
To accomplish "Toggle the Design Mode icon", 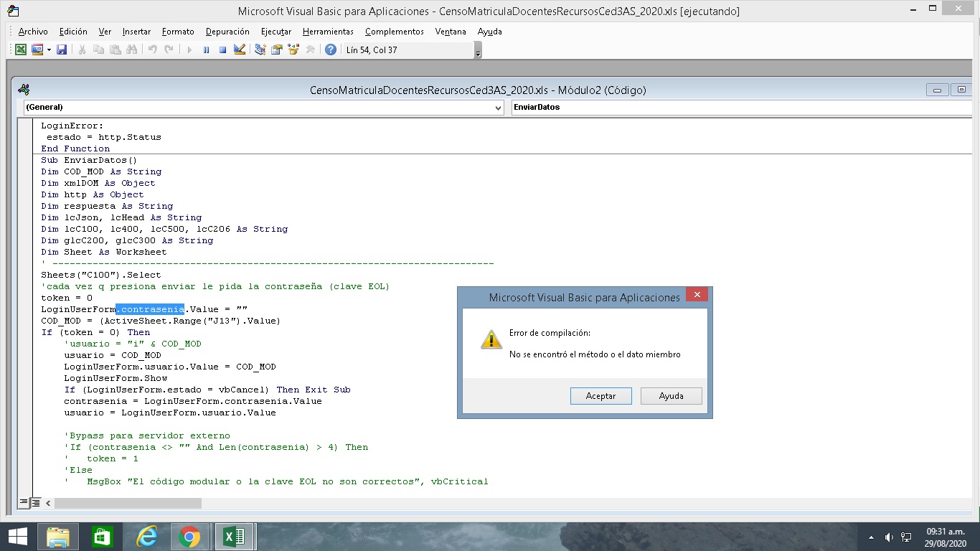I will click(240, 50).
